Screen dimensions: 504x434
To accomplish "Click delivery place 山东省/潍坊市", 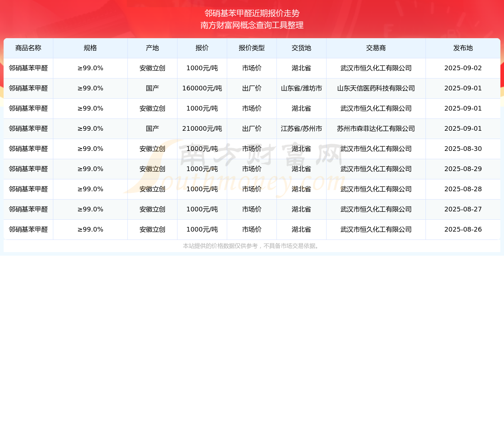I will click(x=301, y=88).
